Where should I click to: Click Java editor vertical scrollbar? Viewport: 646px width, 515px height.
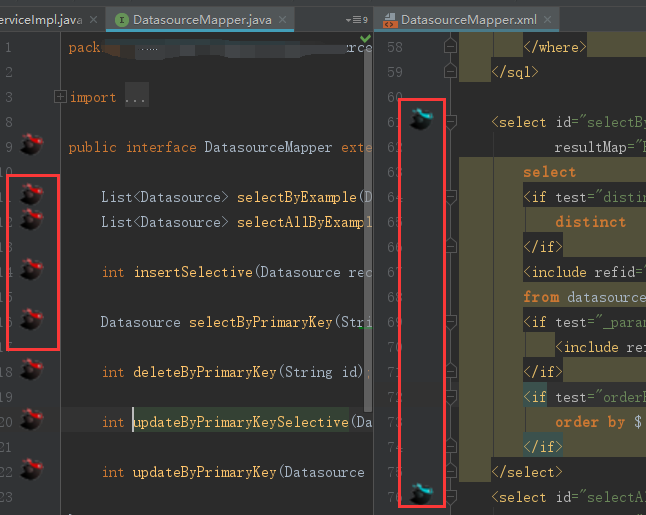point(368,231)
